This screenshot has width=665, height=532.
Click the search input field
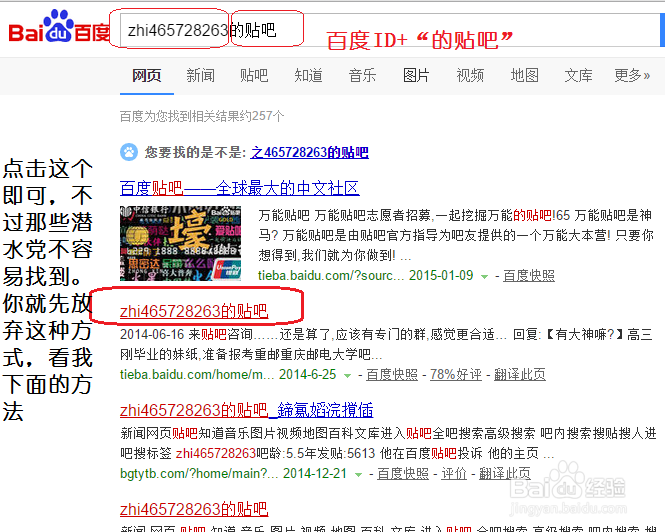389,30
